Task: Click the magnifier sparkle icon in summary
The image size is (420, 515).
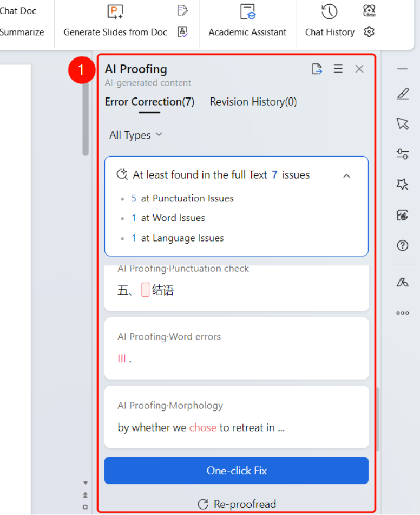Action: pos(122,174)
